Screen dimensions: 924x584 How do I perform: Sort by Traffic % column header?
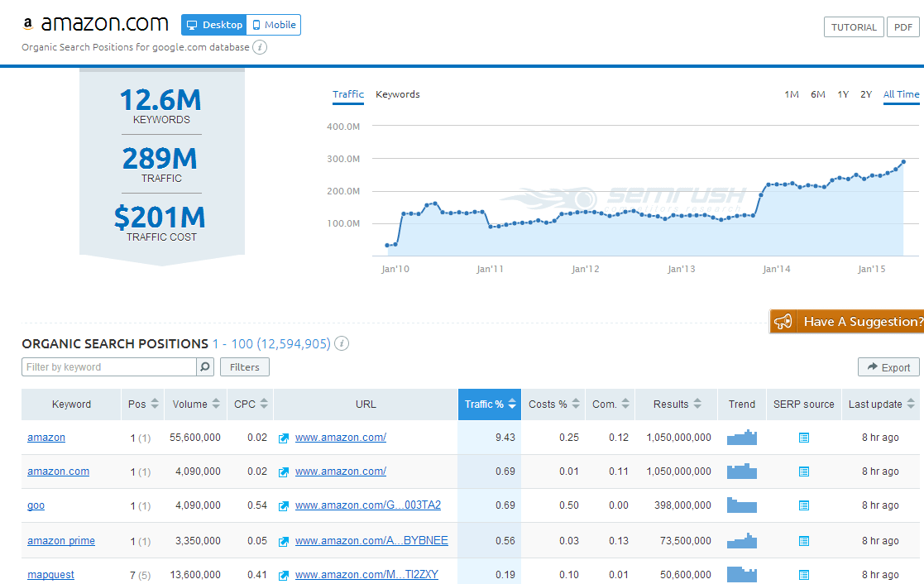coord(489,404)
